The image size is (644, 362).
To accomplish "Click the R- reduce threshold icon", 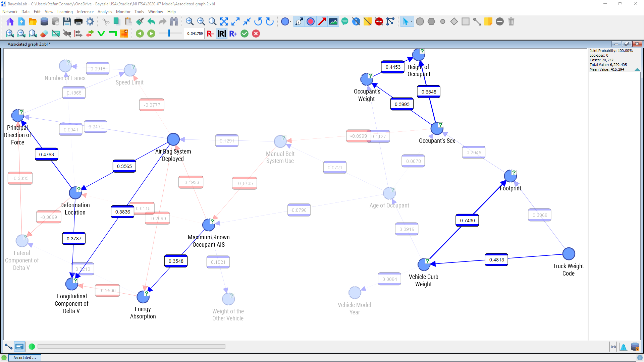I will click(x=210, y=34).
